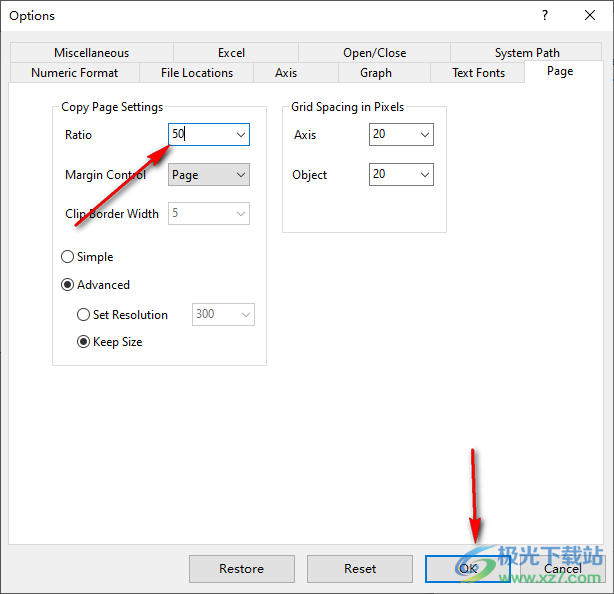Click the help question mark icon

[x=545, y=16]
